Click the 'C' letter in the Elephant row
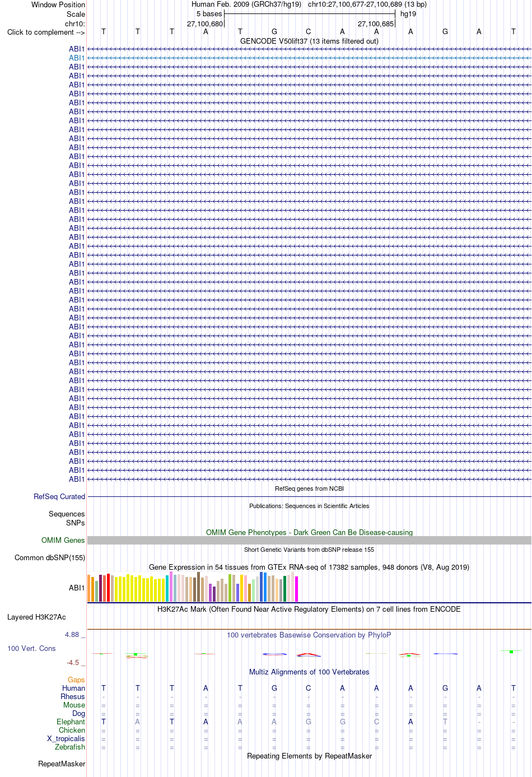This screenshot has height=777, width=532. click(x=377, y=722)
